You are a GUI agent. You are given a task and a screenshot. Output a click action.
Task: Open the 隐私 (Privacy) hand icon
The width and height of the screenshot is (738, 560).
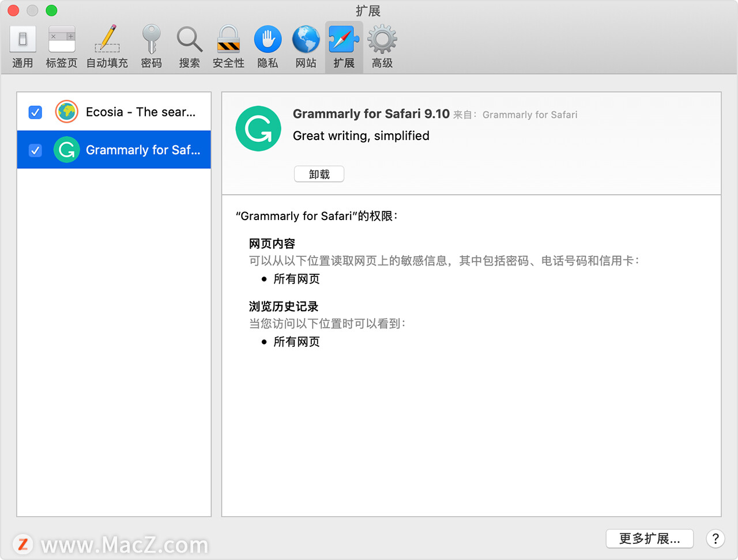coord(268,39)
